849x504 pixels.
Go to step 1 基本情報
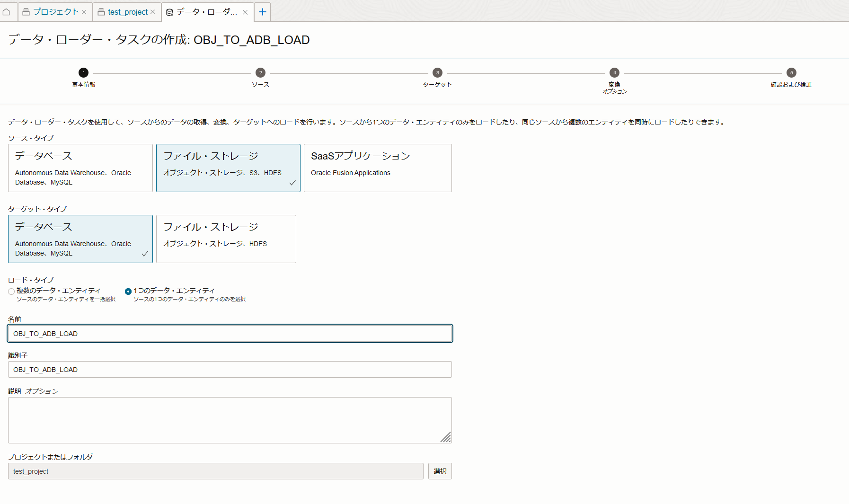(84, 78)
